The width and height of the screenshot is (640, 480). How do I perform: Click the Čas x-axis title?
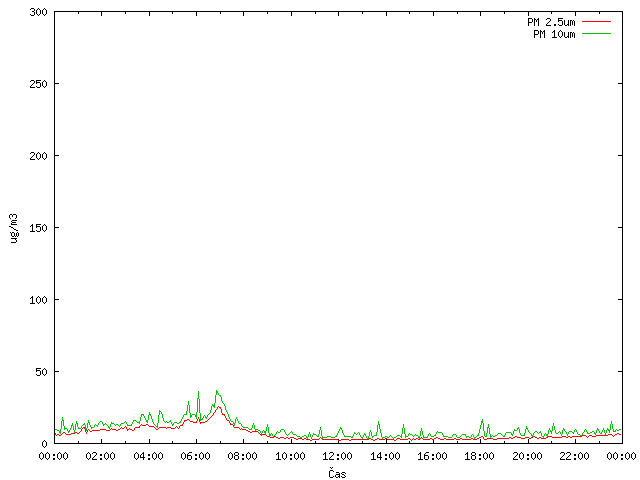337,474
